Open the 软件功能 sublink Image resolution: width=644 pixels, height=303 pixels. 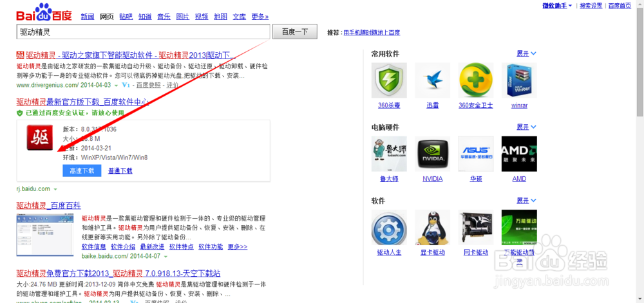(x=211, y=247)
